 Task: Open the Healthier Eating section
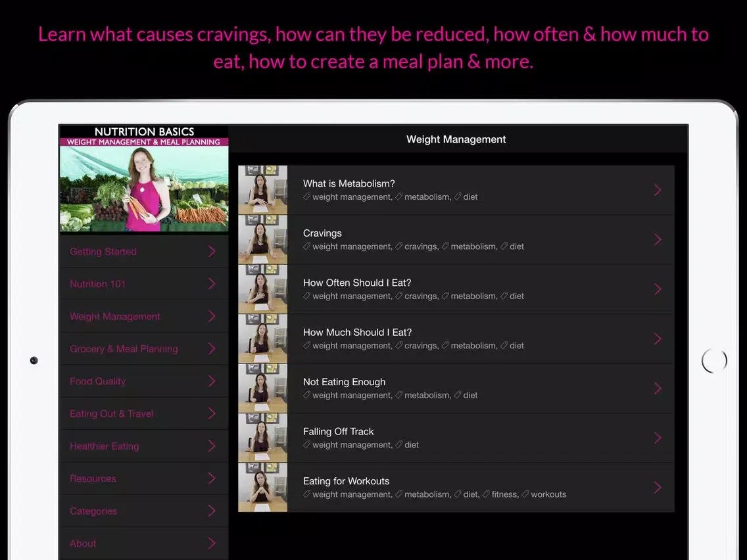tap(143, 446)
